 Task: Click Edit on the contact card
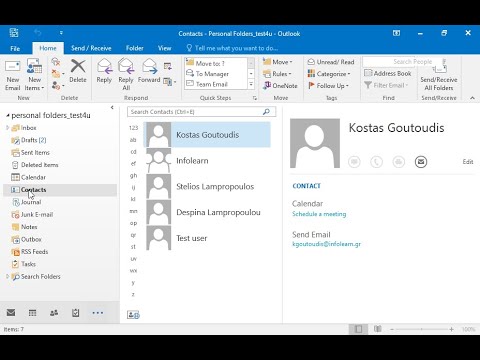click(468, 162)
